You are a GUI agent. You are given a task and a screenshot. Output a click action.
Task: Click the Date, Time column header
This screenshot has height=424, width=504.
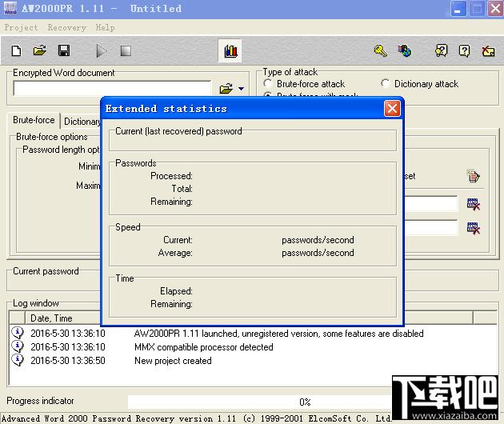62,318
